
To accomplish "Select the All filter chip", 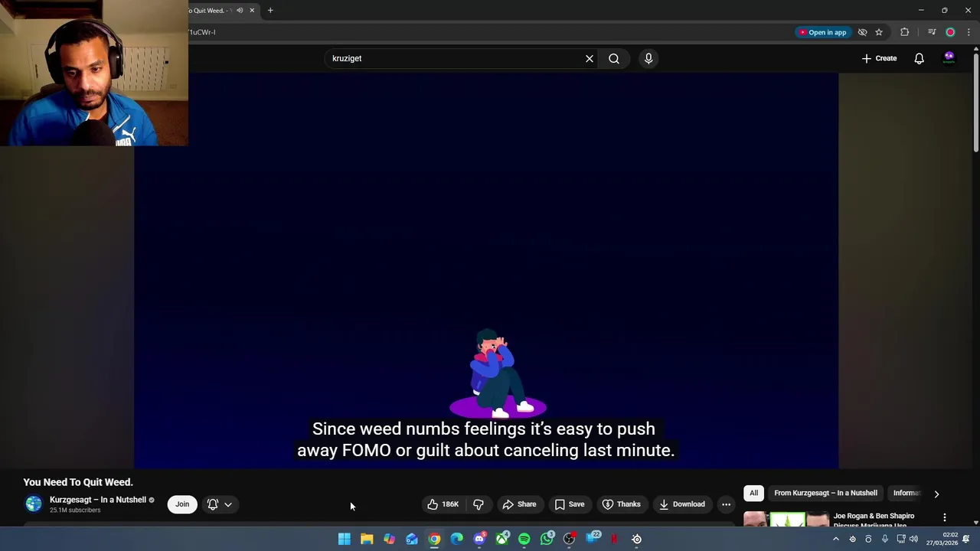I will coord(754,493).
